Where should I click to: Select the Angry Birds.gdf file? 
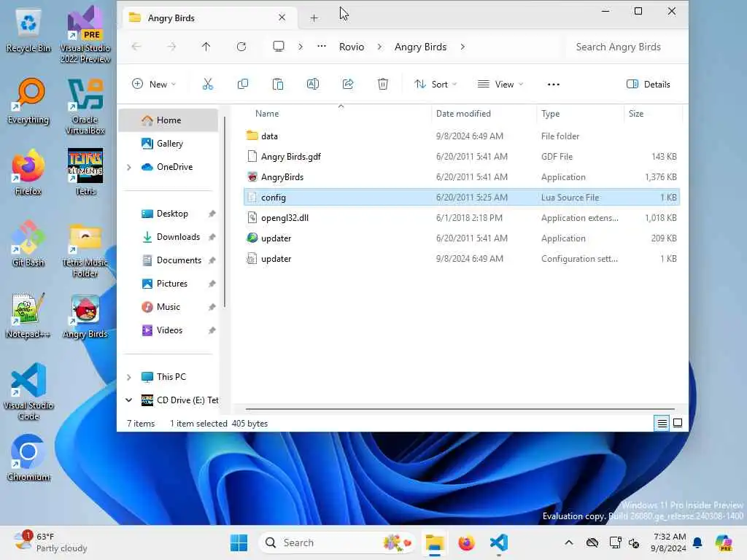461,157
